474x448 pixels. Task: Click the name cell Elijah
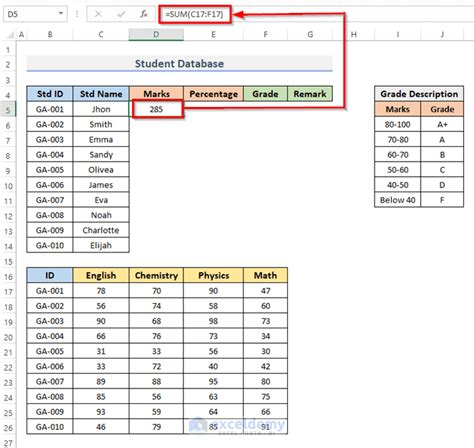[101, 245]
